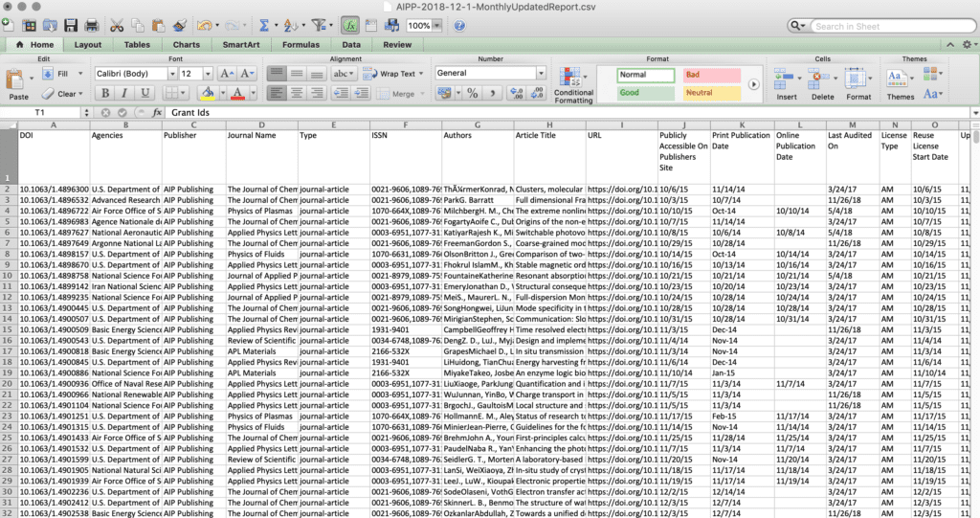
Task: Open the font name dropdown Calibri (Body)
Action: point(172,74)
